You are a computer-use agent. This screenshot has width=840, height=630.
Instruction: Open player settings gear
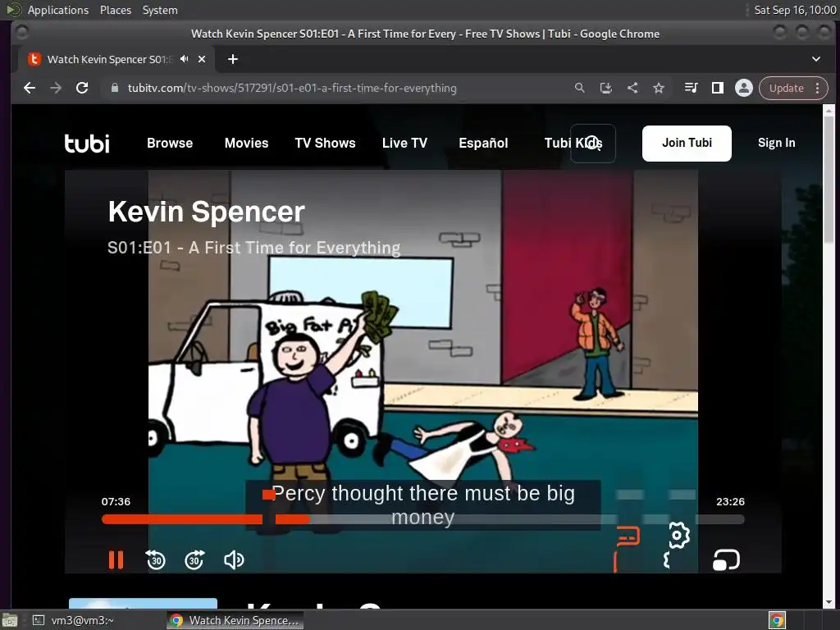pyautogui.click(x=678, y=535)
